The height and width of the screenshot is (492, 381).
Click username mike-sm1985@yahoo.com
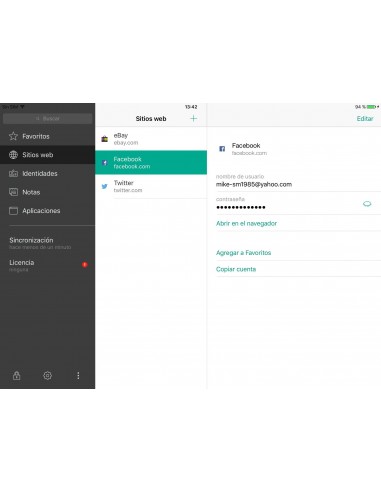254,184
